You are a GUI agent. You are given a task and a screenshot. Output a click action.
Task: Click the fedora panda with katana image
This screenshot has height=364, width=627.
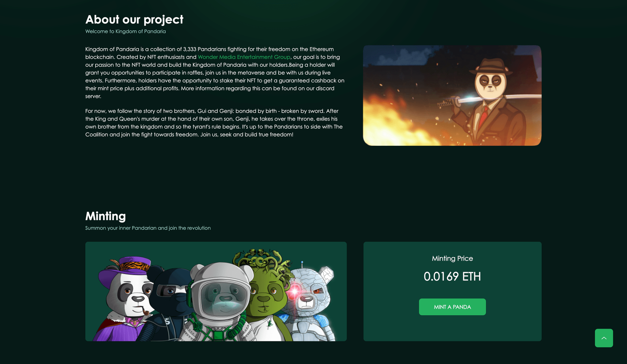tap(452, 96)
